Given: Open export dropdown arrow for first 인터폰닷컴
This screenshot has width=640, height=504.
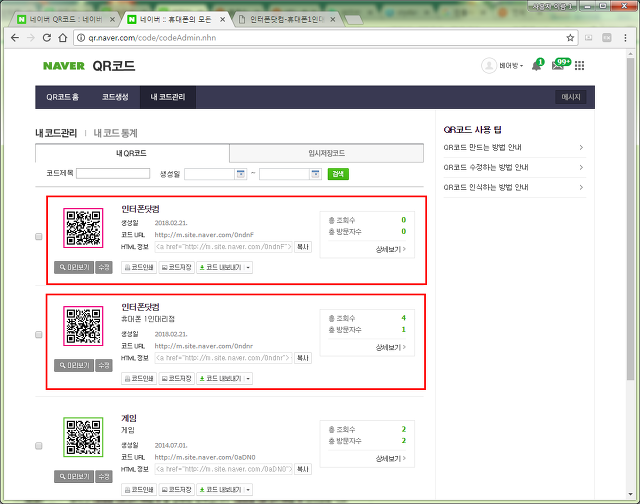Looking at the screenshot, I should [248, 268].
